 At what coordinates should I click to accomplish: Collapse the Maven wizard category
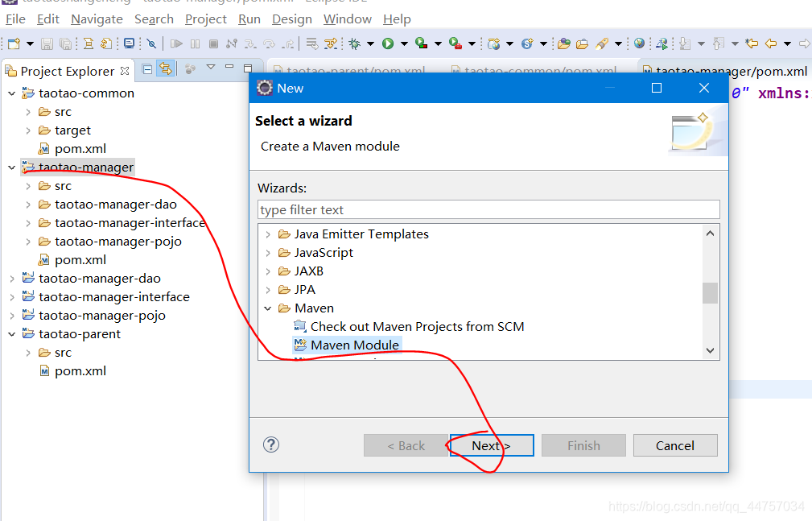(x=268, y=308)
